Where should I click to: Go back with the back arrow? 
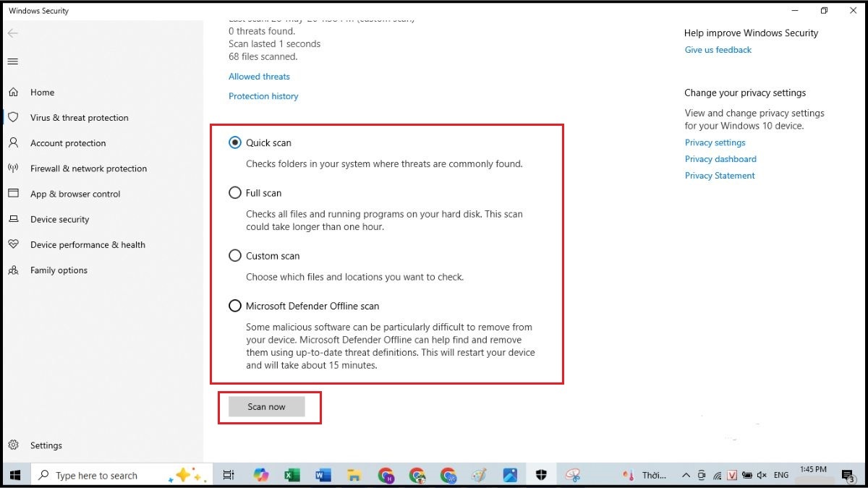[12, 33]
